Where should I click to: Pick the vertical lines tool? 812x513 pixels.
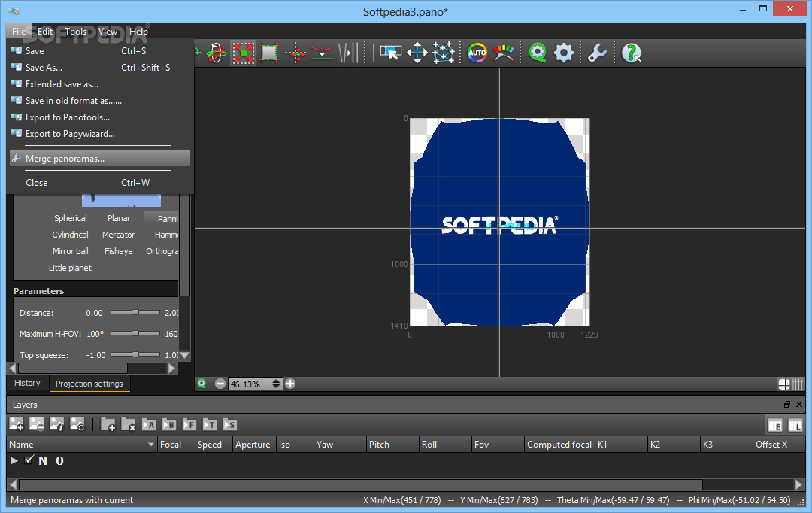click(349, 53)
